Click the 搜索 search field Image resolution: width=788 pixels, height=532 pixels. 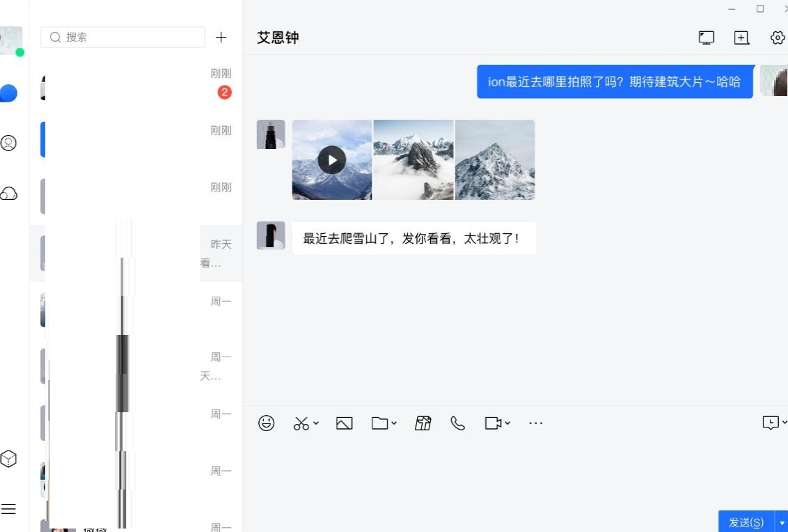point(123,37)
